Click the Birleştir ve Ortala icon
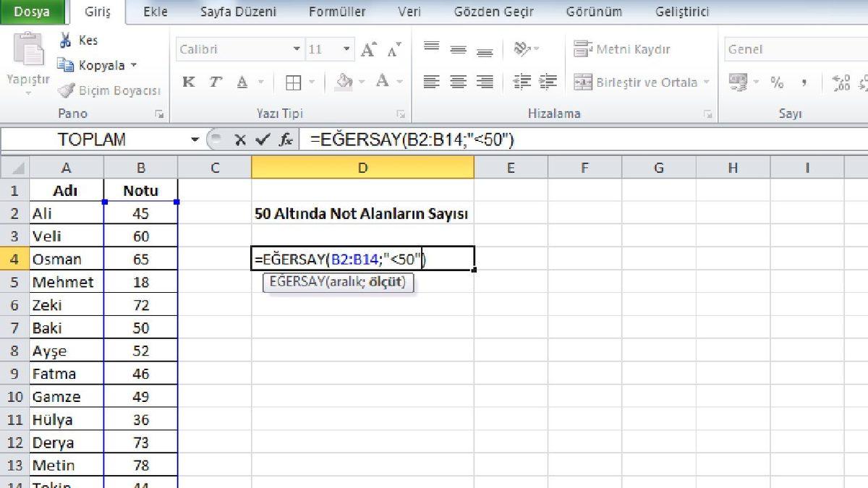 pos(583,82)
